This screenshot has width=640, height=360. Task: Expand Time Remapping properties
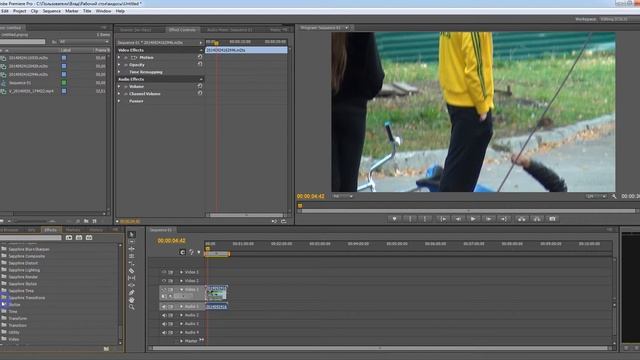click(119, 72)
